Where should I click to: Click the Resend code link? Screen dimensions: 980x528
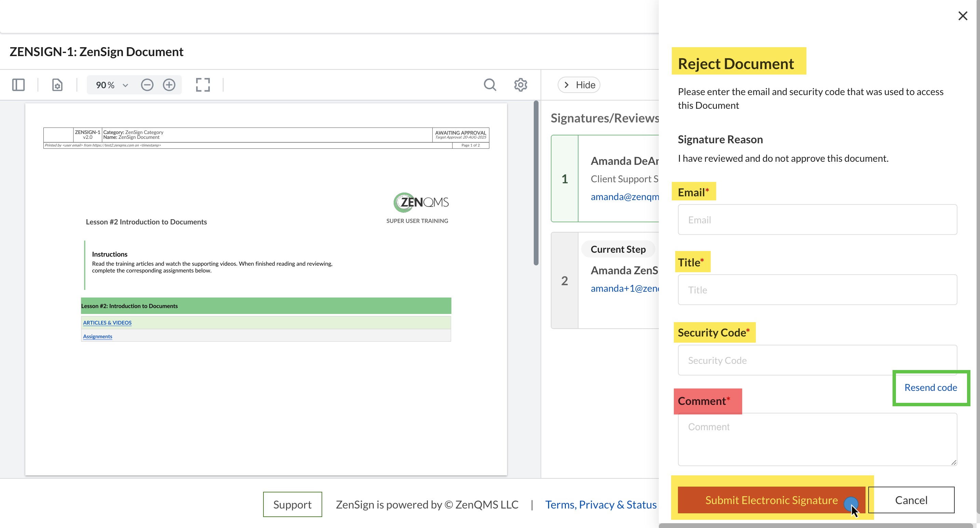coord(930,387)
